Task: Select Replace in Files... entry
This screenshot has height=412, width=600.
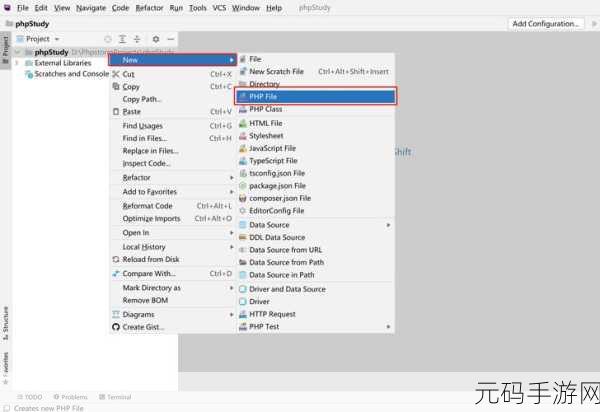Action: tap(173, 151)
